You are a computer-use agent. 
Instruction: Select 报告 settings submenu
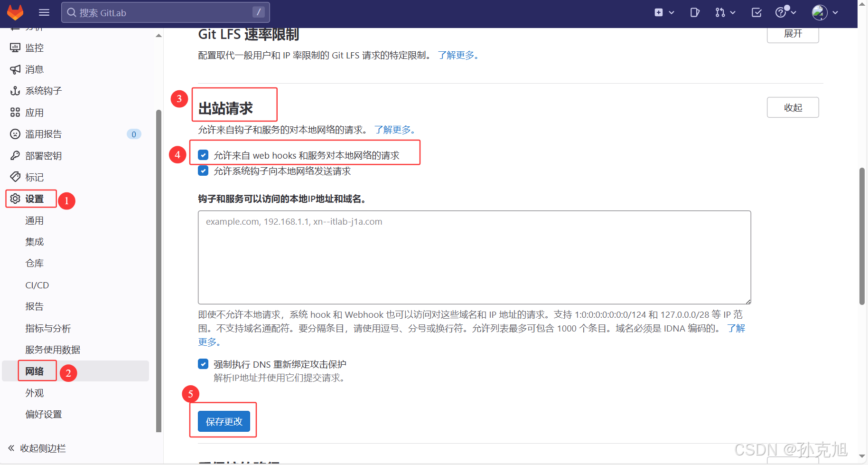(x=34, y=306)
